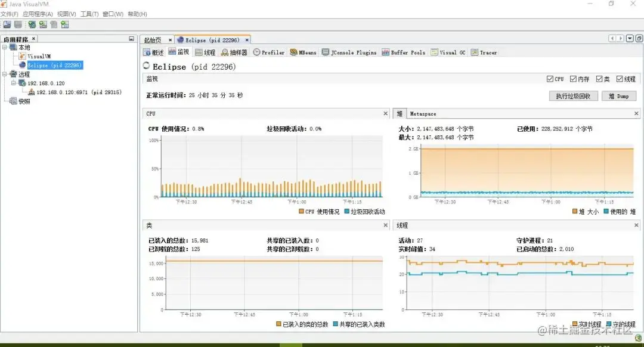
Task: Open the 文件(F) menu
Action: (9, 14)
